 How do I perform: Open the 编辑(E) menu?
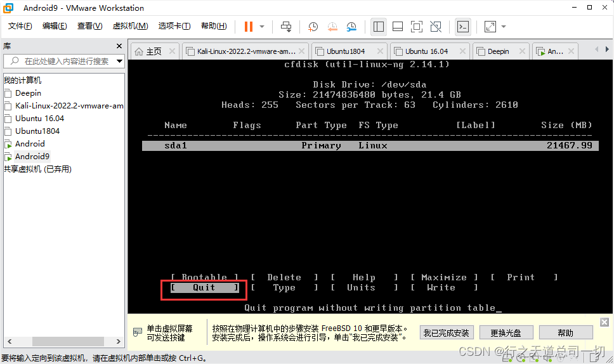(55, 26)
